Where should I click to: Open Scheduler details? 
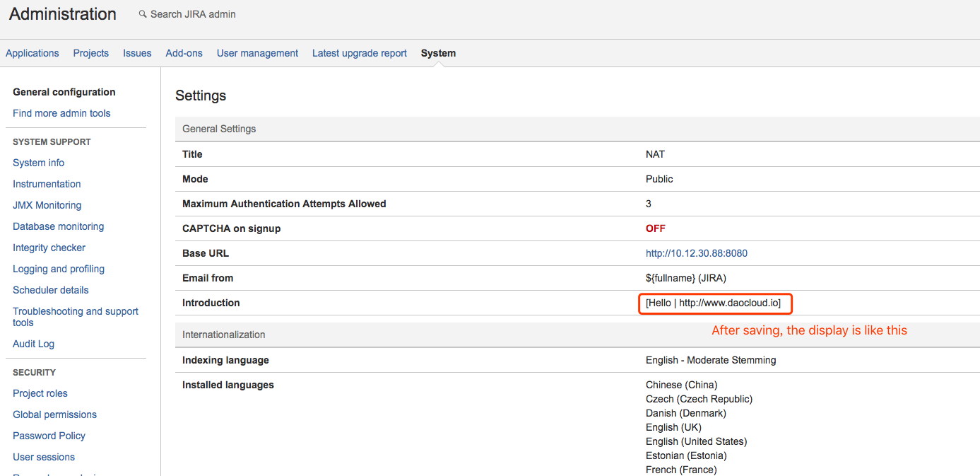pyautogui.click(x=51, y=290)
